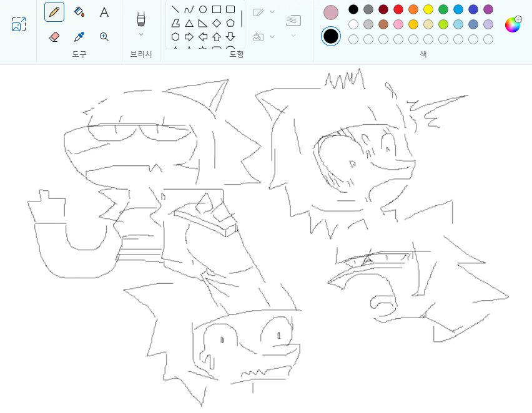Viewport: 532px width, 413px height.
Task: Select the Up arrow shape
Action: (217, 37)
